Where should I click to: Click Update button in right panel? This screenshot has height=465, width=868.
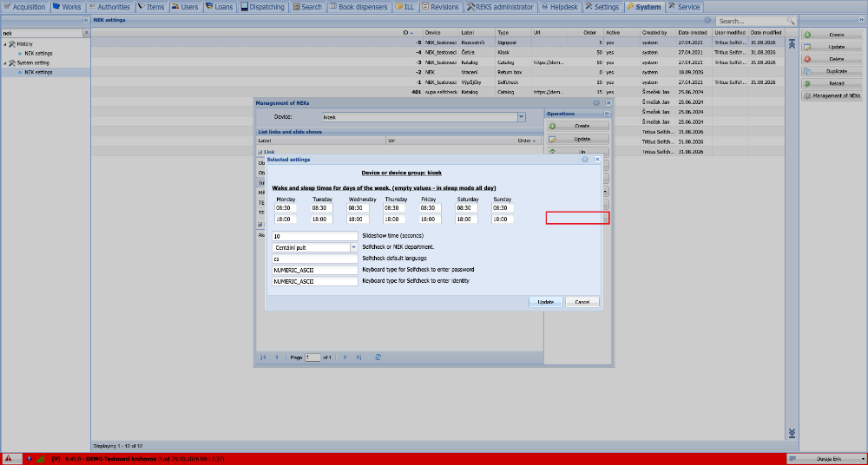tap(832, 47)
